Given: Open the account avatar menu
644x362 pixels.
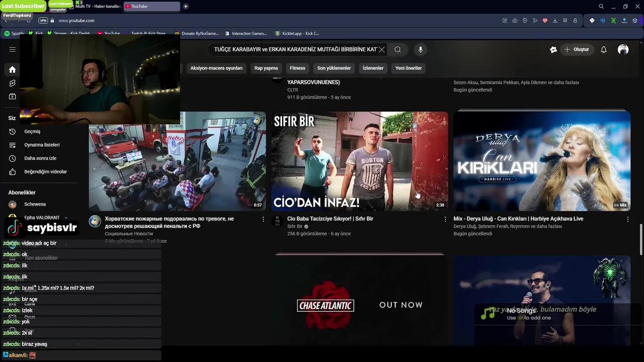Looking at the screenshot, I should 623,49.
